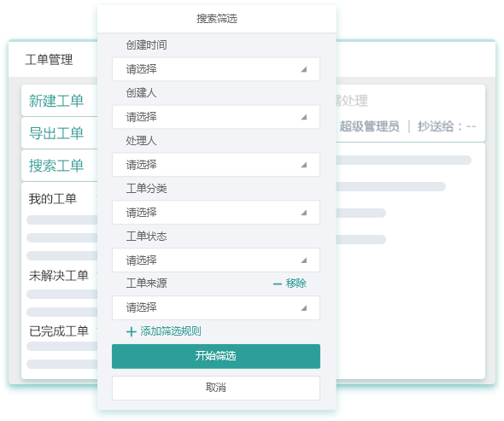Open 搜索工单 in the sidebar
Viewport: 504px width, 421px height.
(56, 166)
